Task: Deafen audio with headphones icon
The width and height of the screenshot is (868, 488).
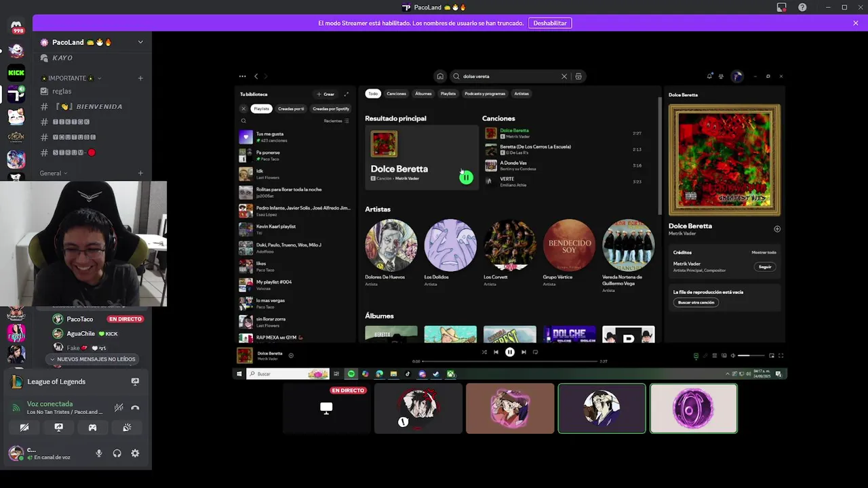Action: click(x=117, y=453)
